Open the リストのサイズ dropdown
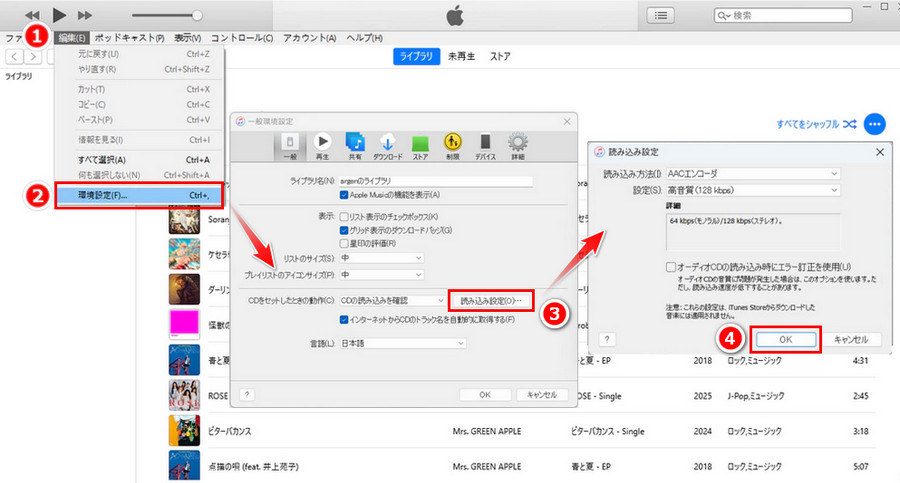Viewport: 900px width, 483px height. pyautogui.click(x=381, y=258)
